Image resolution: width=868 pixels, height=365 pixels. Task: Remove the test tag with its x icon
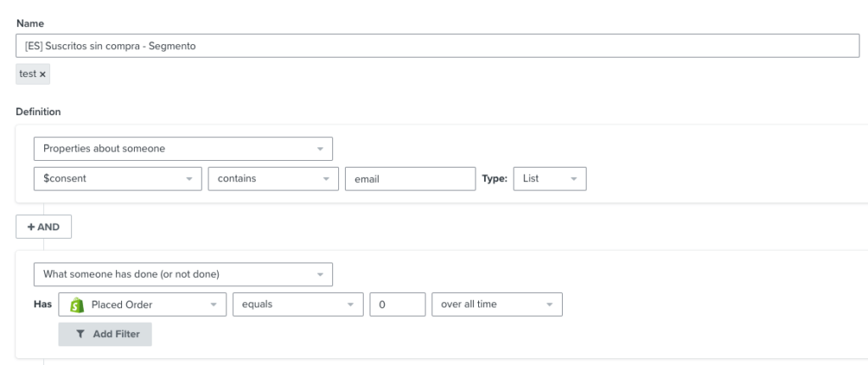point(42,75)
